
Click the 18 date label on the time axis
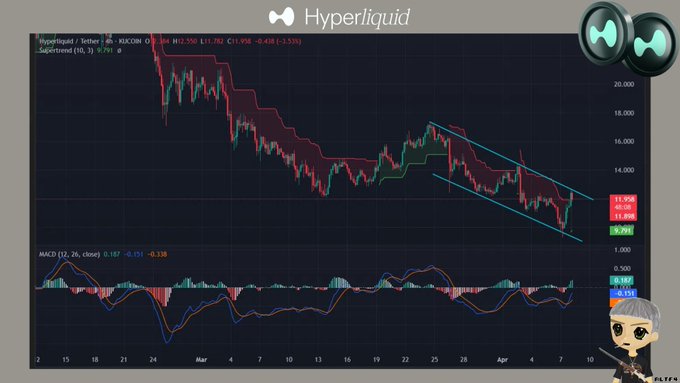[x=95, y=360]
